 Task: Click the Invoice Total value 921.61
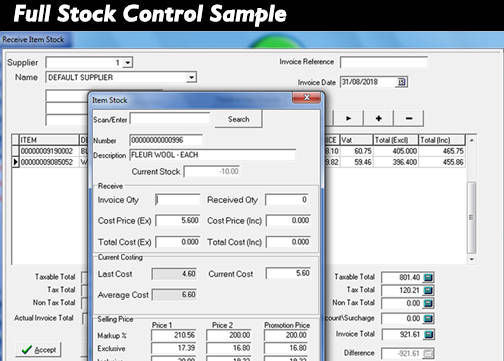coord(402,334)
